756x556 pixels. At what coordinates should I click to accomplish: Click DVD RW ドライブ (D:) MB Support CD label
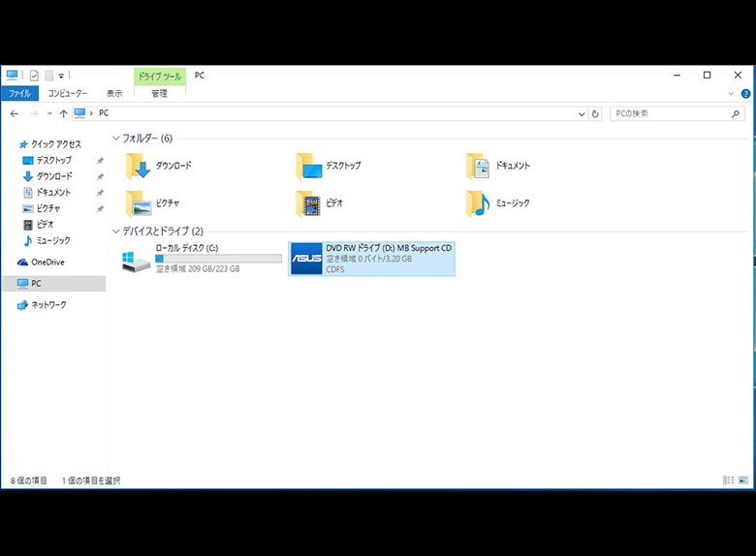pos(389,248)
